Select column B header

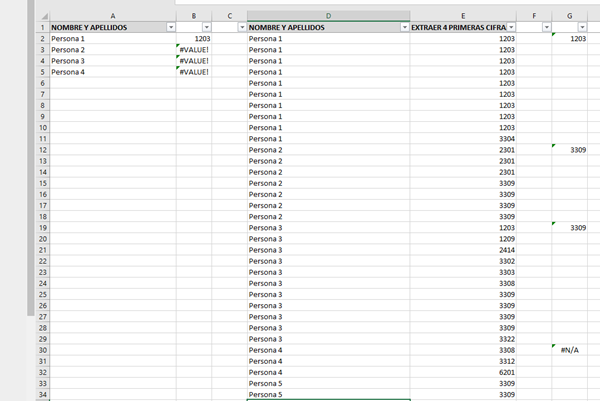click(x=194, y=16)
